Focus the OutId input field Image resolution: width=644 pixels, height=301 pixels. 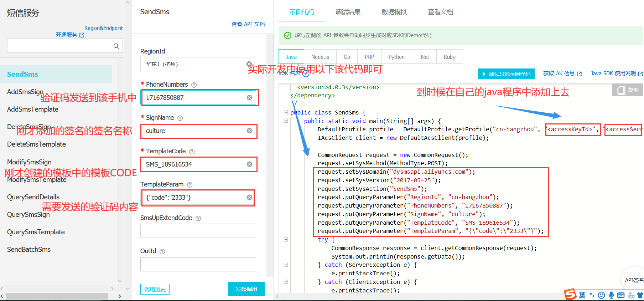coord(198,264)
